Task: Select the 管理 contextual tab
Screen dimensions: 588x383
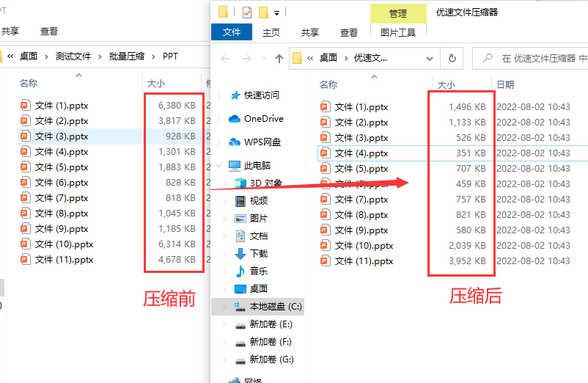Action: [398, 13]
